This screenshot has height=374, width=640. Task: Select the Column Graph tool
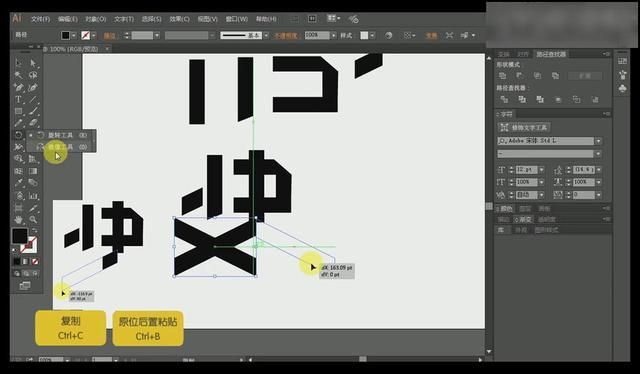33,196
